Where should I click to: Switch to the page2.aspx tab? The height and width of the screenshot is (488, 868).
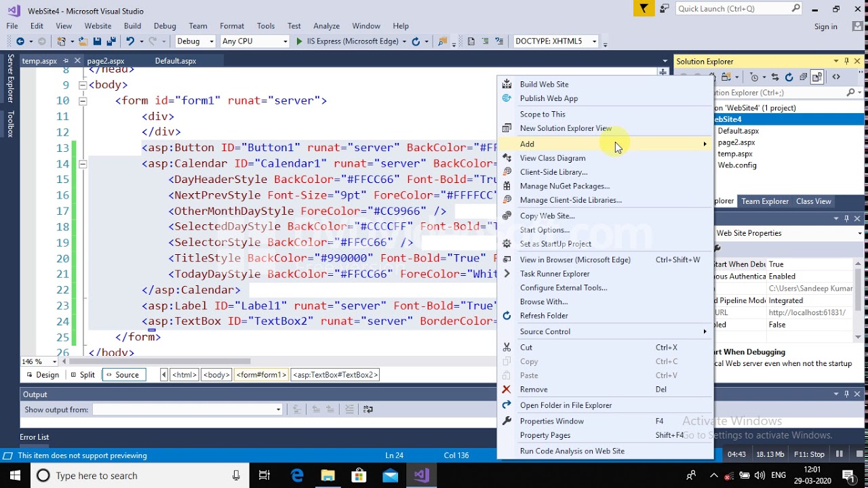click(106, 61)
